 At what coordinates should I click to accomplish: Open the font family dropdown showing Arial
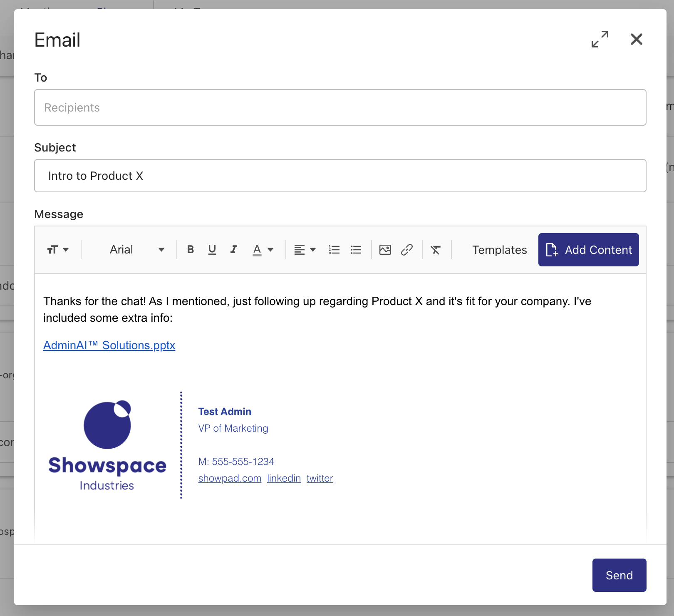click(x=136, y=250)
